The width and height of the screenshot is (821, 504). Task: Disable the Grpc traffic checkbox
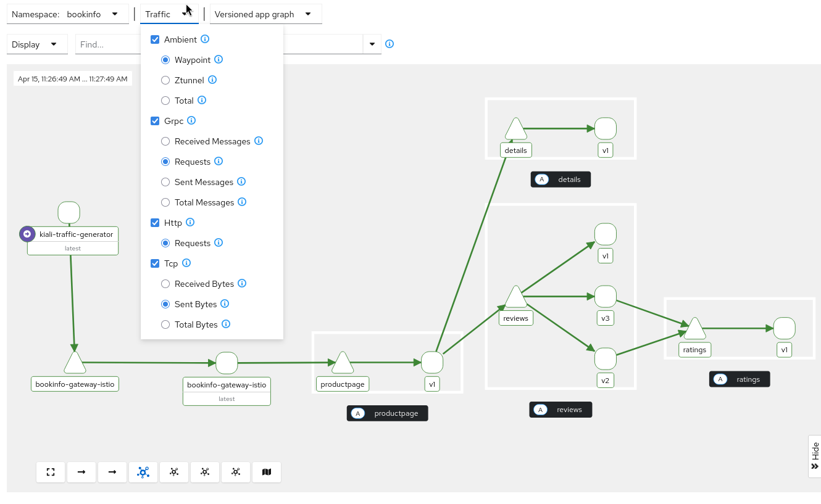tap(156, 121)
